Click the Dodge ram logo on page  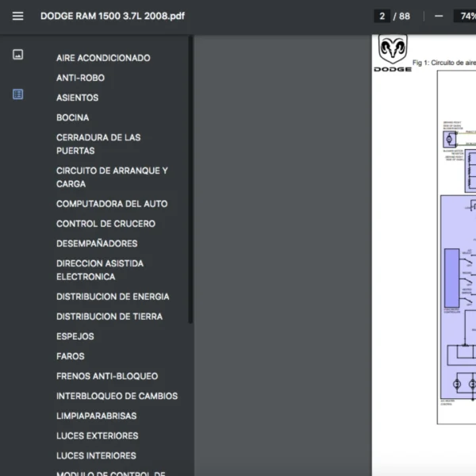pyautogui.click(x=393, y=52)
